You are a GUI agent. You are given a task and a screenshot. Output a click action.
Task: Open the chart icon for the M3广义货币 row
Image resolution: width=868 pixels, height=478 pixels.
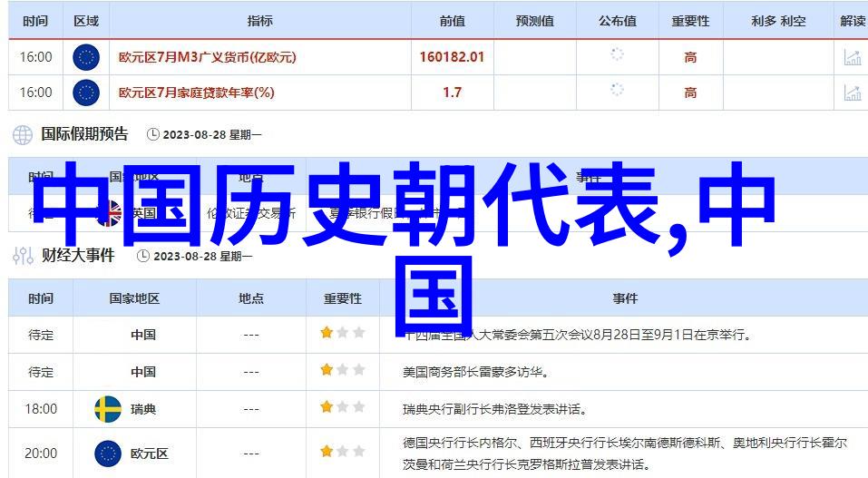(x=853, y=57)
